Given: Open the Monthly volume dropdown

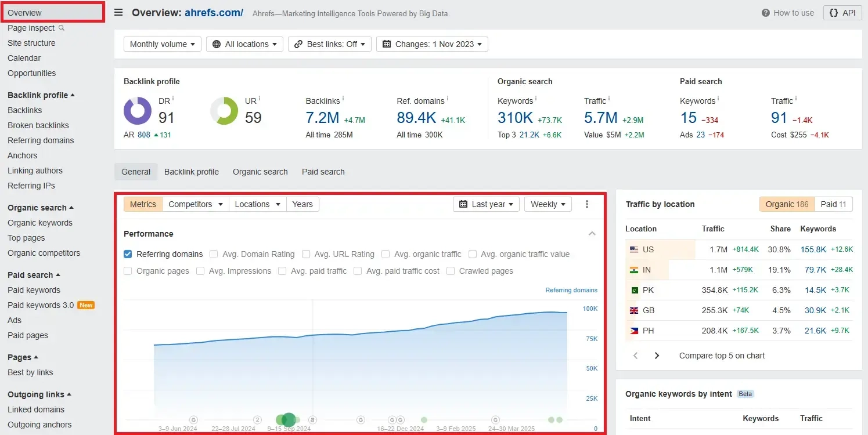Looking at the screenshot, I should point(163,44).
